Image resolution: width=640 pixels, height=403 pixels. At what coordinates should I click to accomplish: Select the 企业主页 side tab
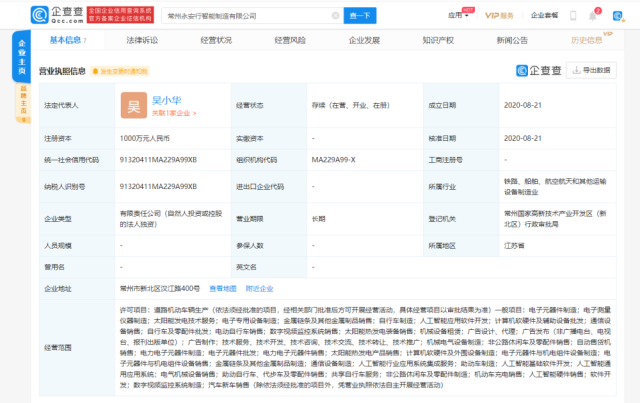click(22, 57)
